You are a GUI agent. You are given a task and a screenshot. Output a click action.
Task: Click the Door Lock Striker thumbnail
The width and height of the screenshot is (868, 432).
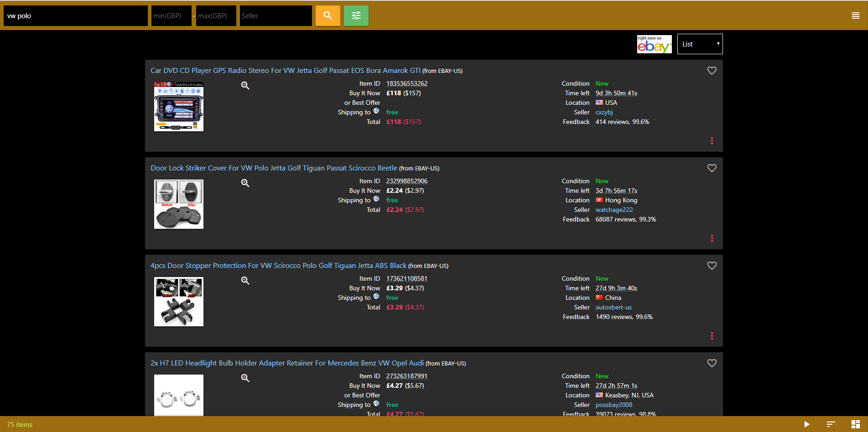179,204
